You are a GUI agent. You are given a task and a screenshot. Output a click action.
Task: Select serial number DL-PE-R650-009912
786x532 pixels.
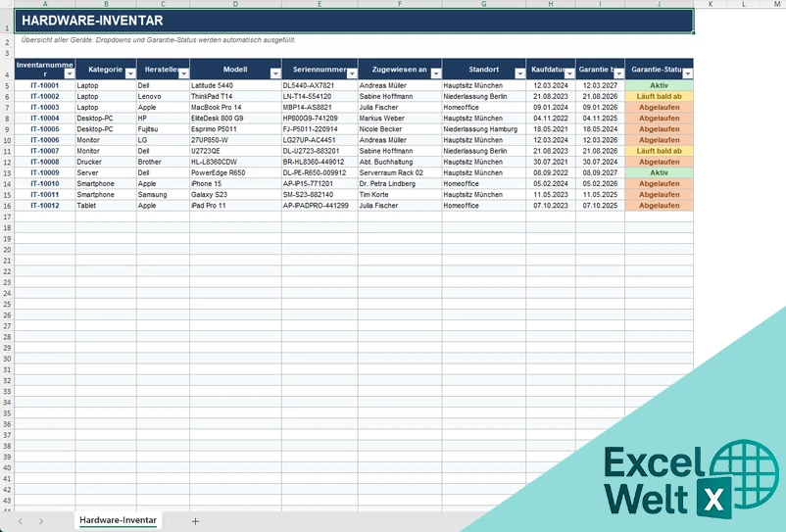[x=319, y=172]
